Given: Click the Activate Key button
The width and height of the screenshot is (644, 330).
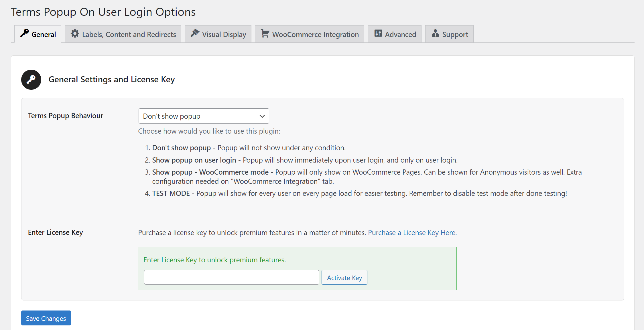Looking at the screenshot, I should coord(345,277).
